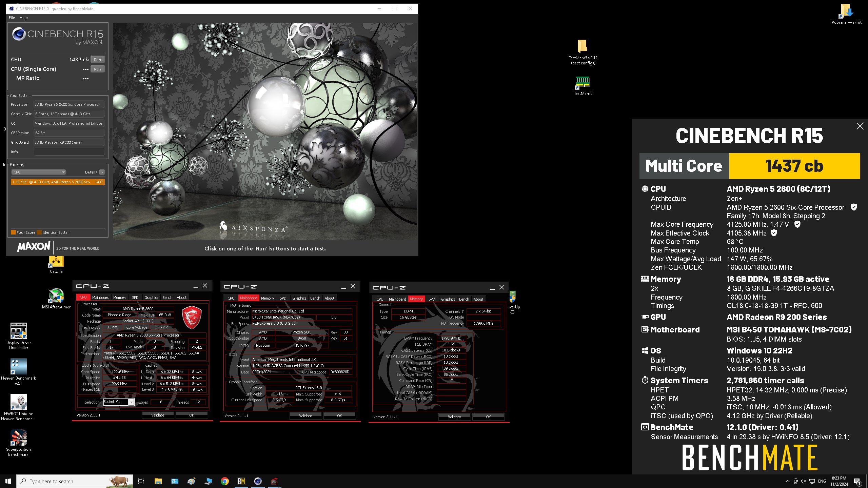868x488 pixels.
Task: Click Validate in Mainboard CPU-Z window
Action: 305,416
